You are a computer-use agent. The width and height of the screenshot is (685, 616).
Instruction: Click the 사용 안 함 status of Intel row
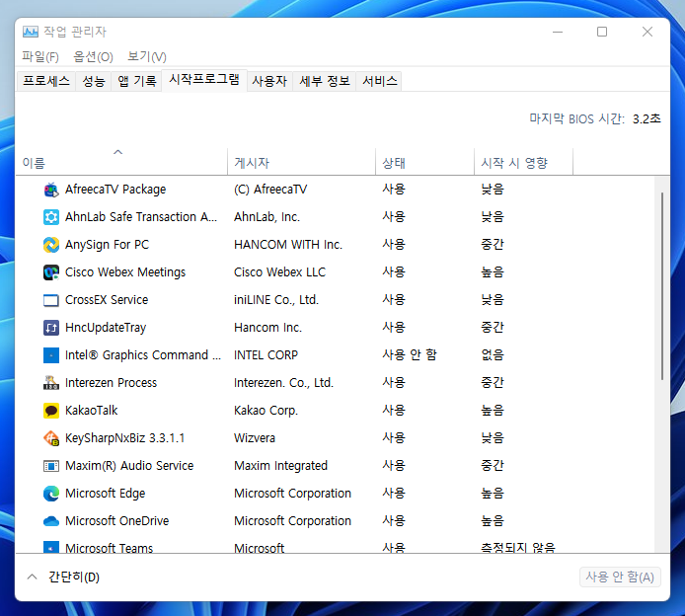point(410,354)
